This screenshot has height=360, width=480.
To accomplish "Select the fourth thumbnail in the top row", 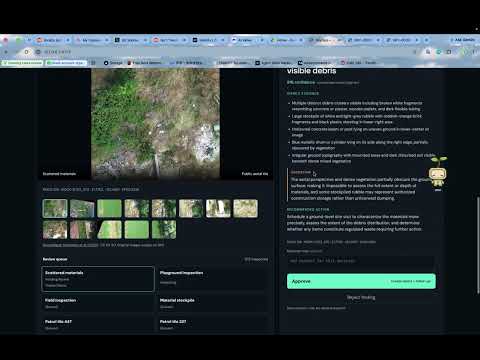I will coord(137,208).
